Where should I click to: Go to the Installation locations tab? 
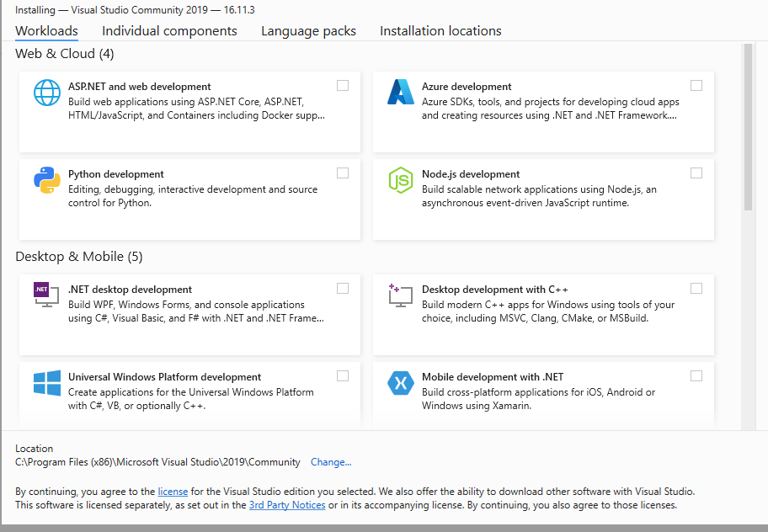tap(440, 31)
